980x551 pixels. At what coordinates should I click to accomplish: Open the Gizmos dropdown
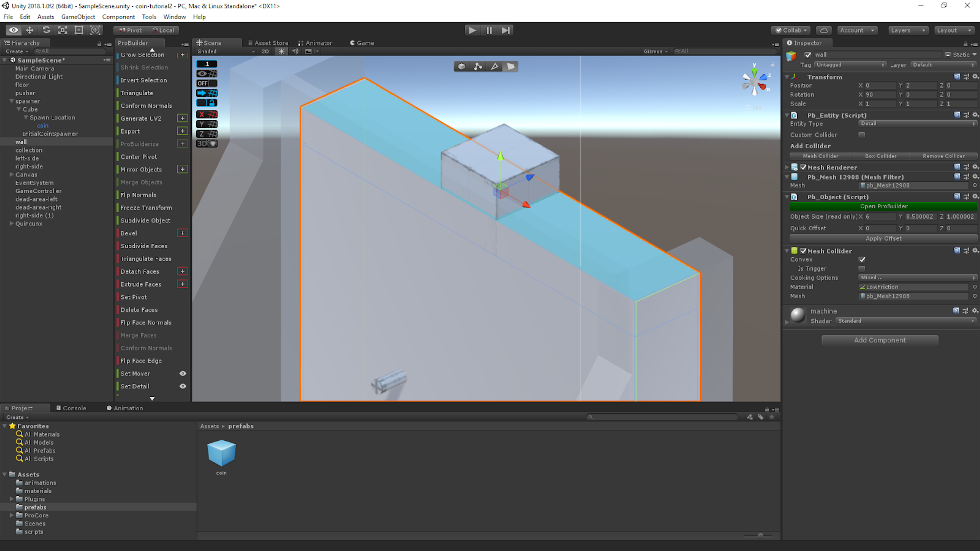point(655,51)
